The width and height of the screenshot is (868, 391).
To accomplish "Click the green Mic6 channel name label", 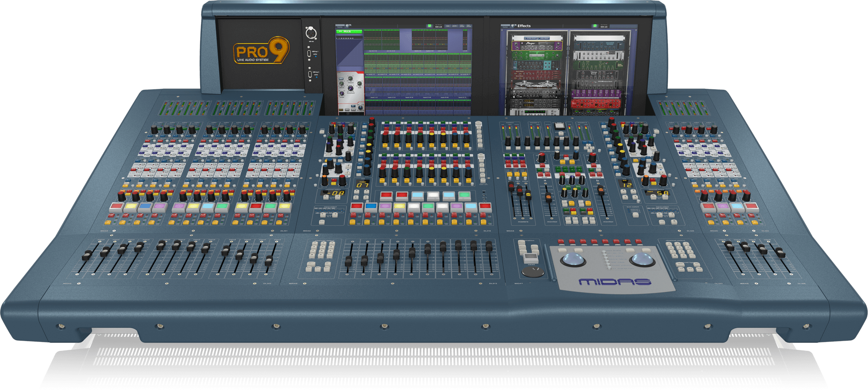I will 349,31.
